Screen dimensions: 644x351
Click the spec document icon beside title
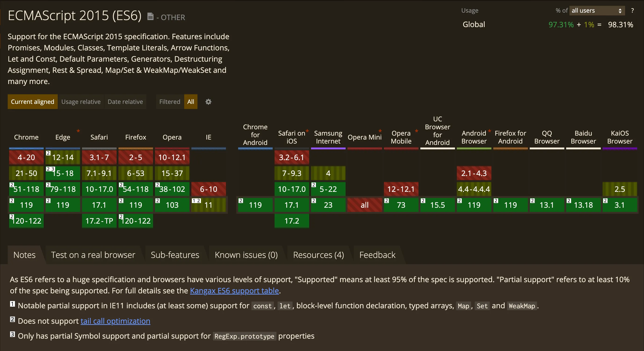pos(150,17)
